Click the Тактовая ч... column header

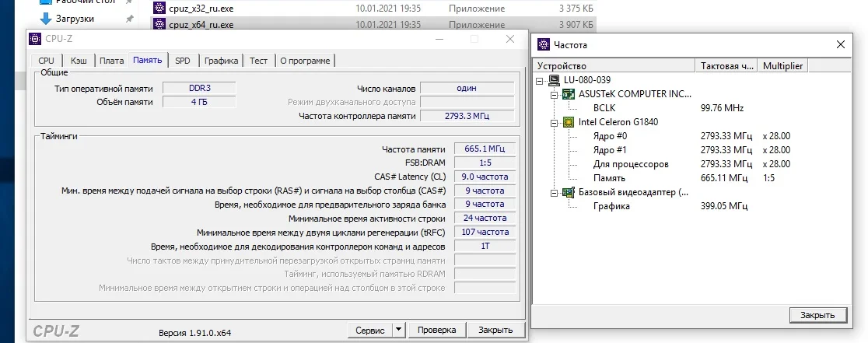tap(726, 66)
